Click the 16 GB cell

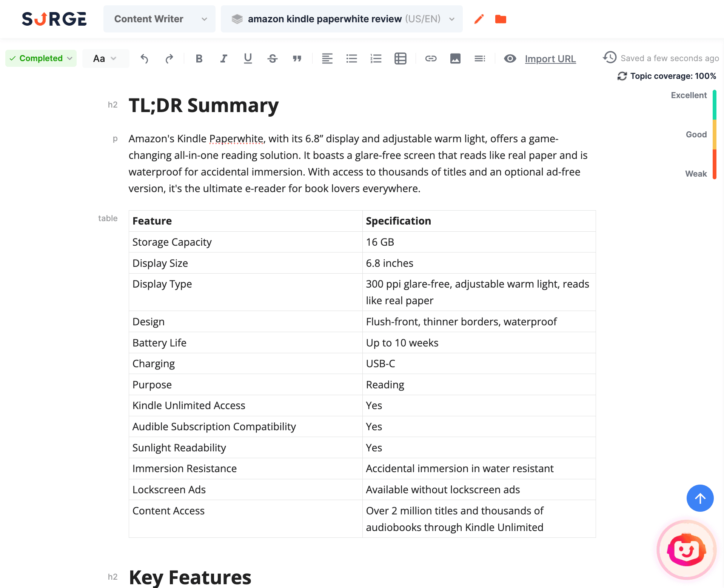479,242
